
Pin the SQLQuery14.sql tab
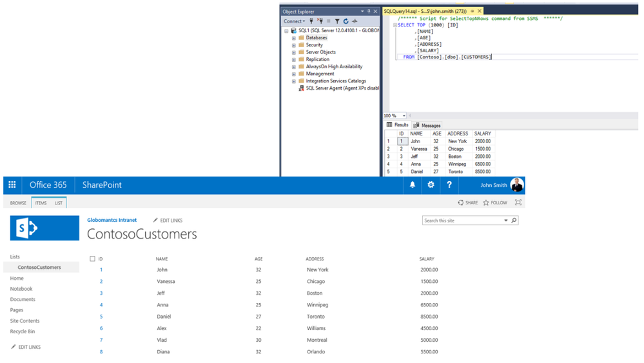(x=473, y=11)
